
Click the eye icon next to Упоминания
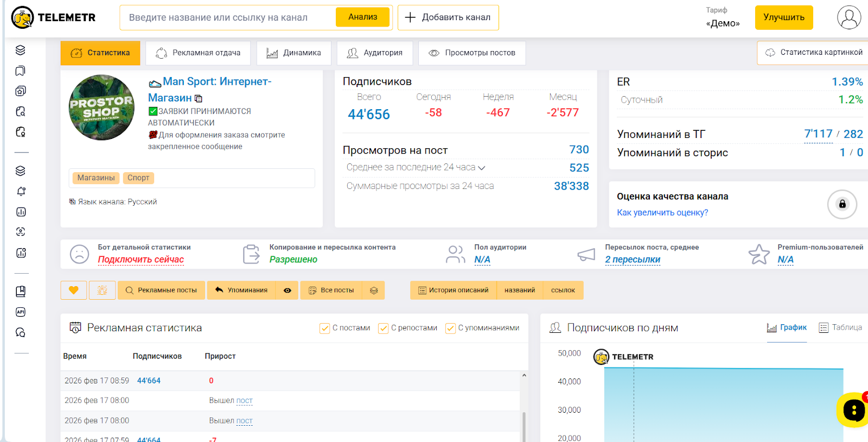coord(288,291)
